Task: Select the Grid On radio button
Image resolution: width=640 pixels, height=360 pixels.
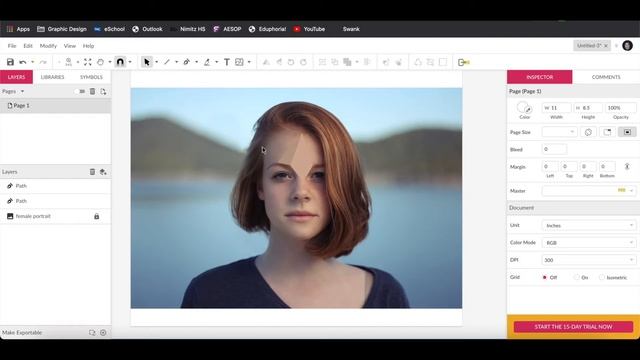Action: (576, 277)
